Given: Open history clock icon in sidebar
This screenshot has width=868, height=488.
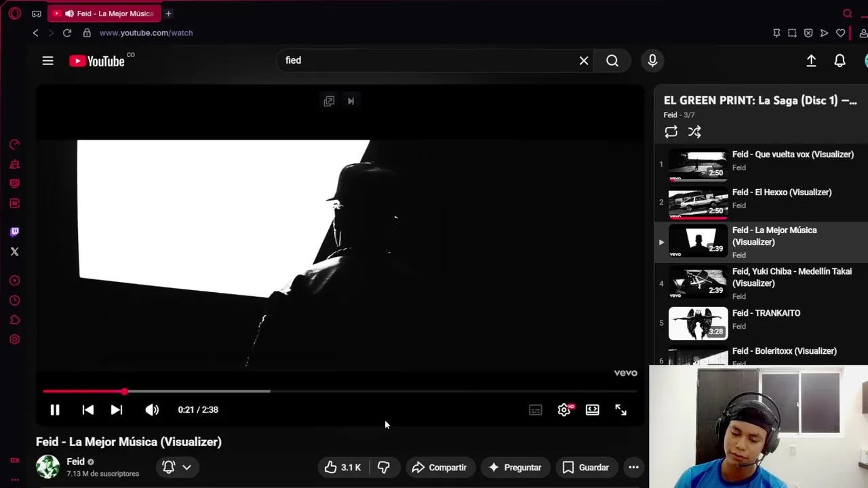Looking at the screenshot, I should tap(15, 300).
